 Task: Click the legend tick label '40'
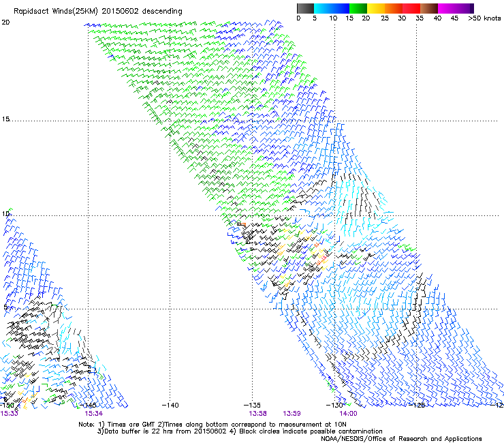coord(437,18)
